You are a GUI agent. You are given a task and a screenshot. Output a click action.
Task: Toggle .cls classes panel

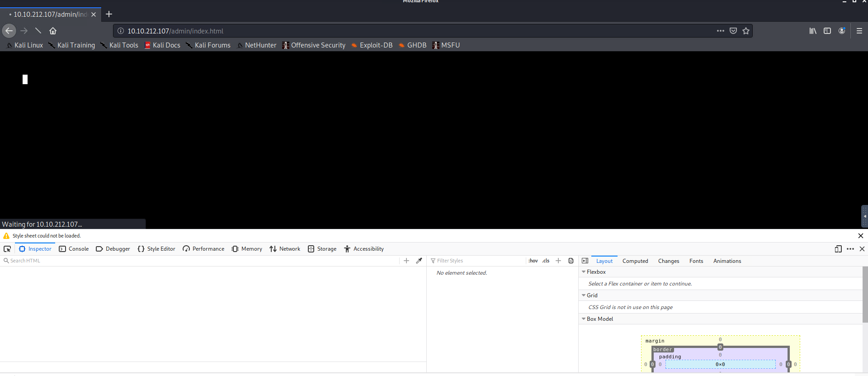tap(546, 261)
